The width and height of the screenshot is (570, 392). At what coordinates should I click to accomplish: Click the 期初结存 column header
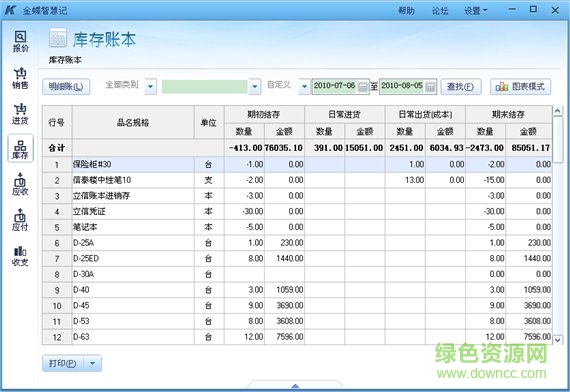click(264, 115)
